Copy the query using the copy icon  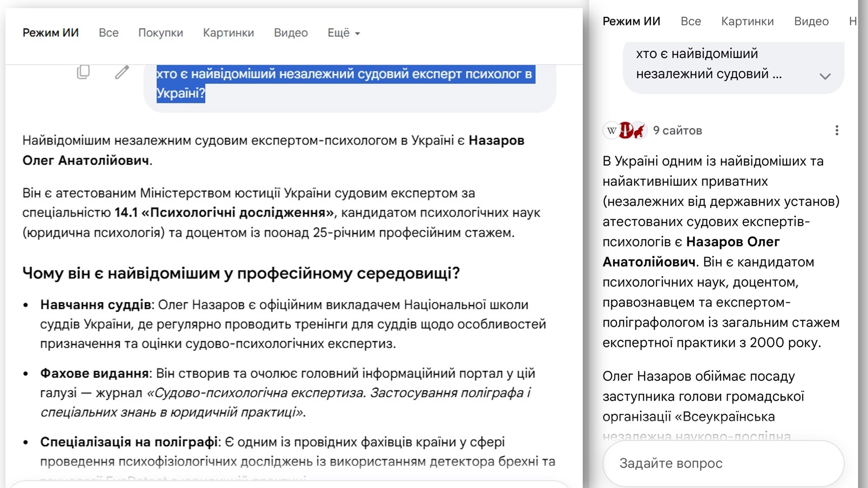[x=83, y=72]
